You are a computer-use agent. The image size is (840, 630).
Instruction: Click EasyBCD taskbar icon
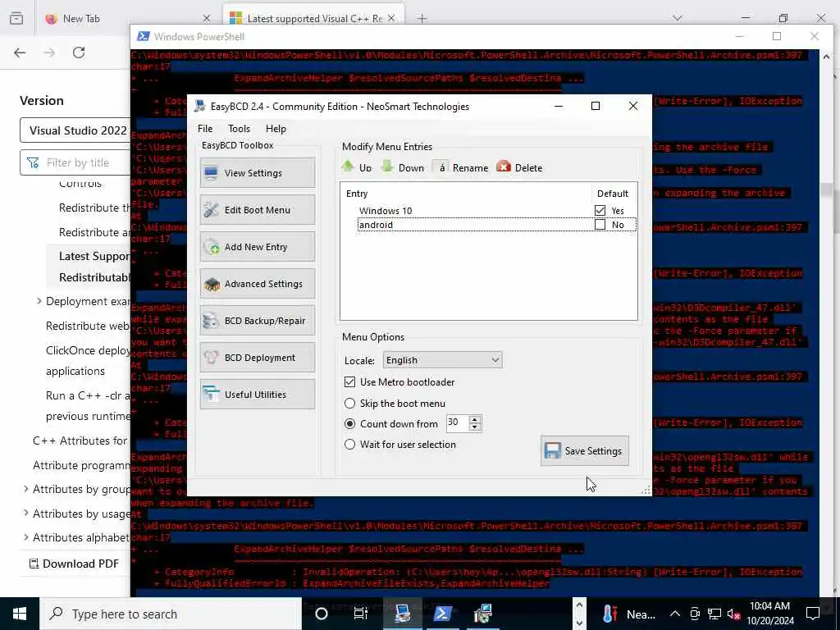(402, 614)
